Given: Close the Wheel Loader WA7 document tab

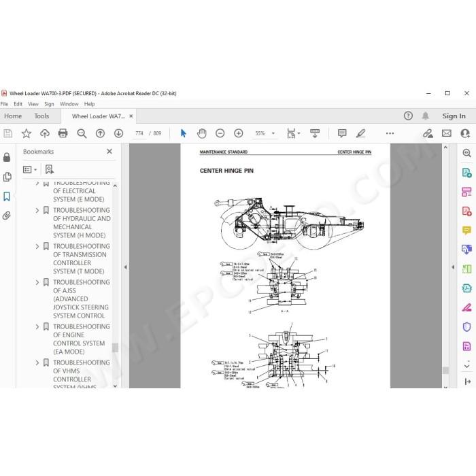Looking at the screenshot, I should point(131,116).
